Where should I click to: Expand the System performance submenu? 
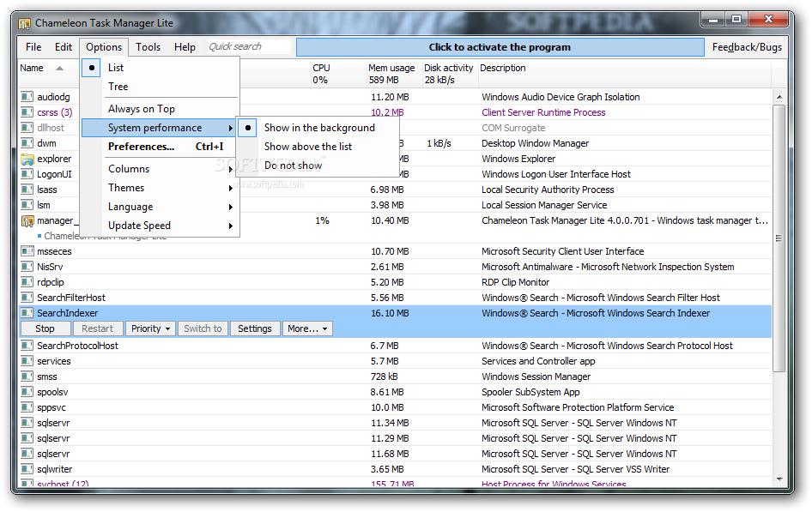[161, 128]
